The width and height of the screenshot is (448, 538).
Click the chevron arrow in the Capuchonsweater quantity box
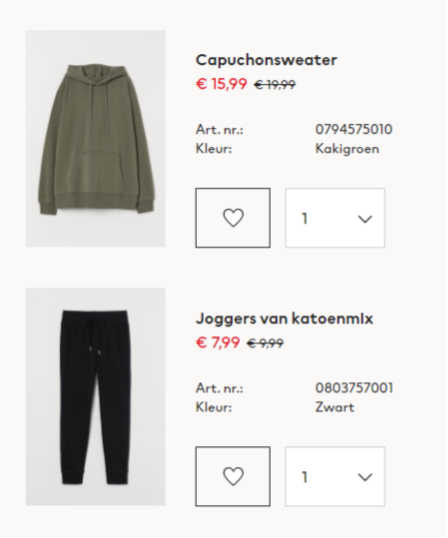(365, 219)
